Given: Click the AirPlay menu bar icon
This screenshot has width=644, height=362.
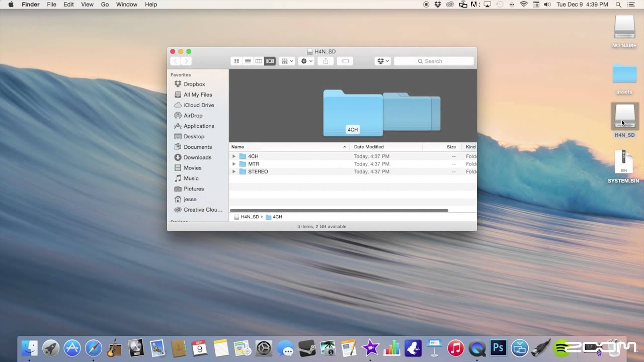Looking at the screenshot, I should point(487,5).
